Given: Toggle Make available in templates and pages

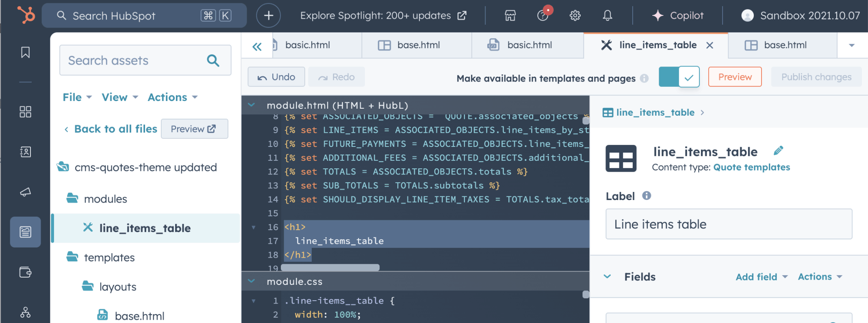Looking at the screenshot, I should 679,77.
